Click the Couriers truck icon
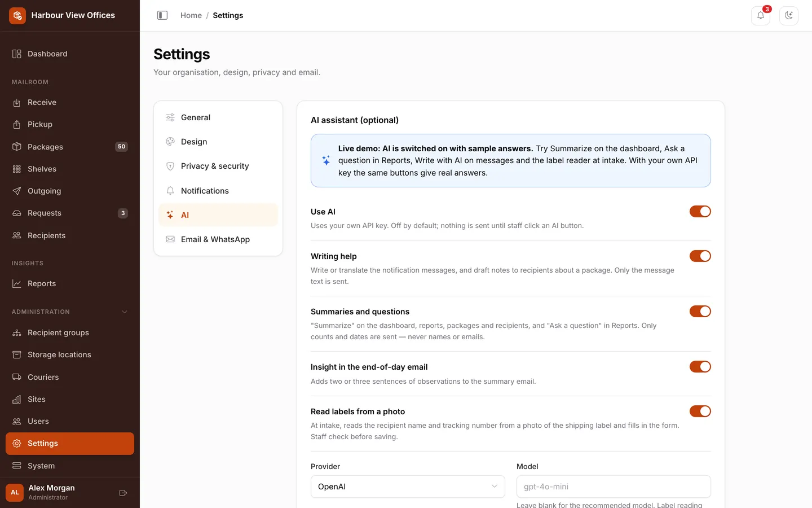 coord(17,377)
